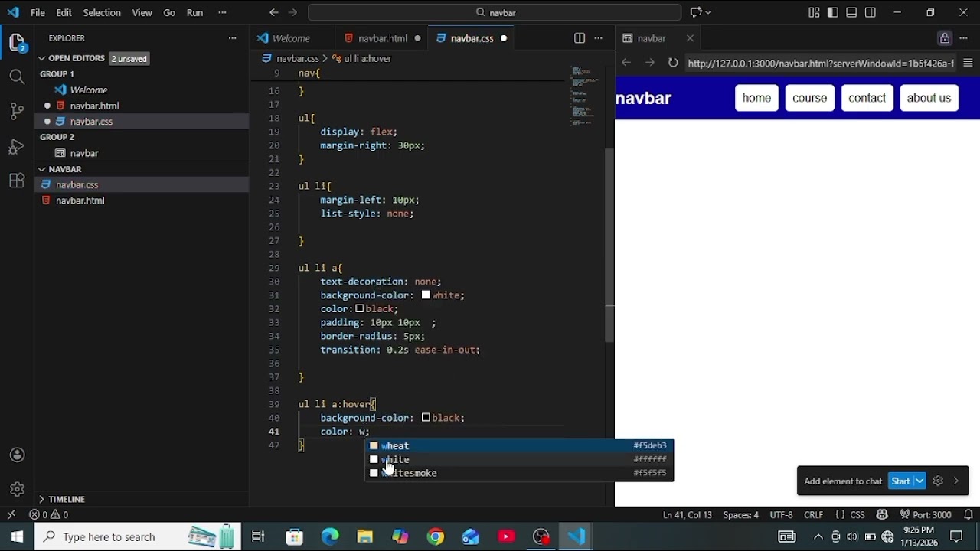The width and height of the screenshot is (980, 551).
Task: Open navbar.css in the NAVBAR folder
Action: (x=77, y=184)
